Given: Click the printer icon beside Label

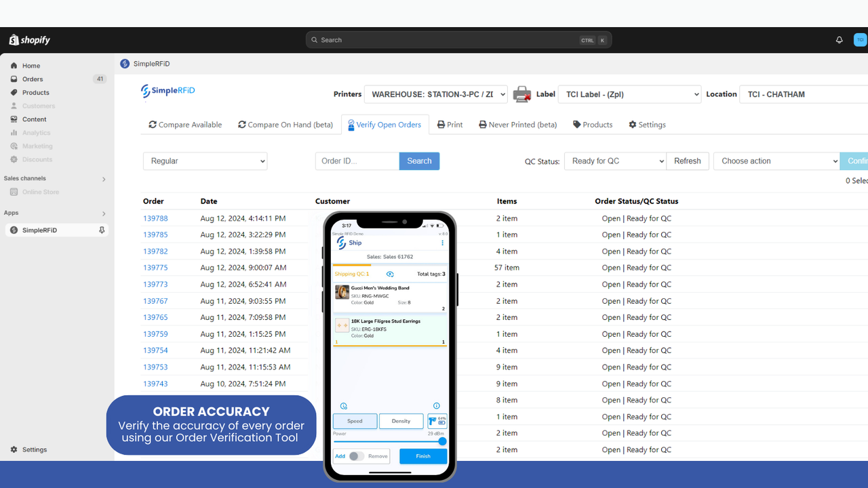Looking at the screenshot, I should pos(521,94).
